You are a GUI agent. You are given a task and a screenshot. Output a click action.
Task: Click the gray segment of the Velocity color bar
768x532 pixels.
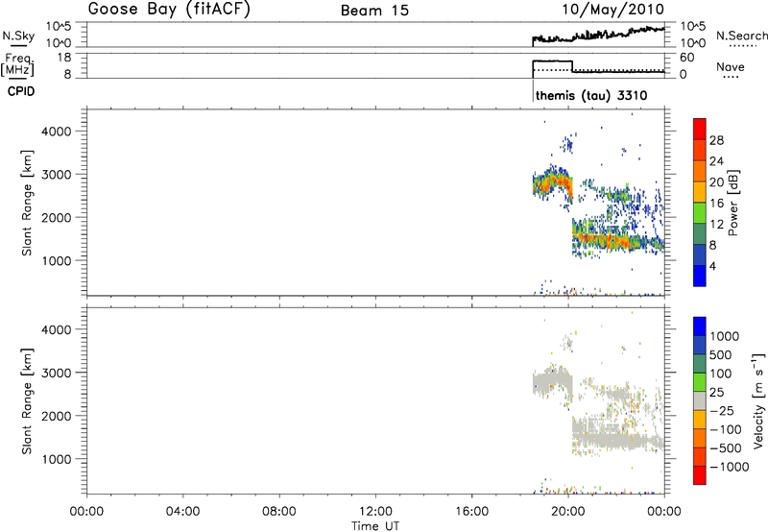pyautogui.click(x=700, y=401)
